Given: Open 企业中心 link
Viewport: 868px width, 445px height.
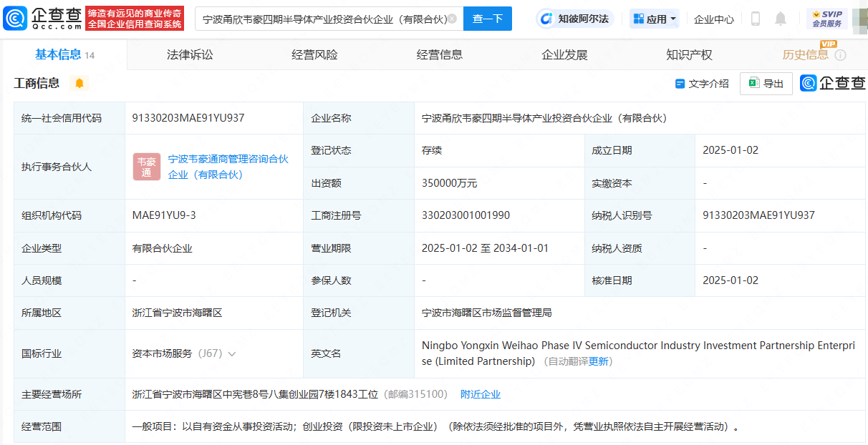Looking at the screenshot, I should click(714, 19).
